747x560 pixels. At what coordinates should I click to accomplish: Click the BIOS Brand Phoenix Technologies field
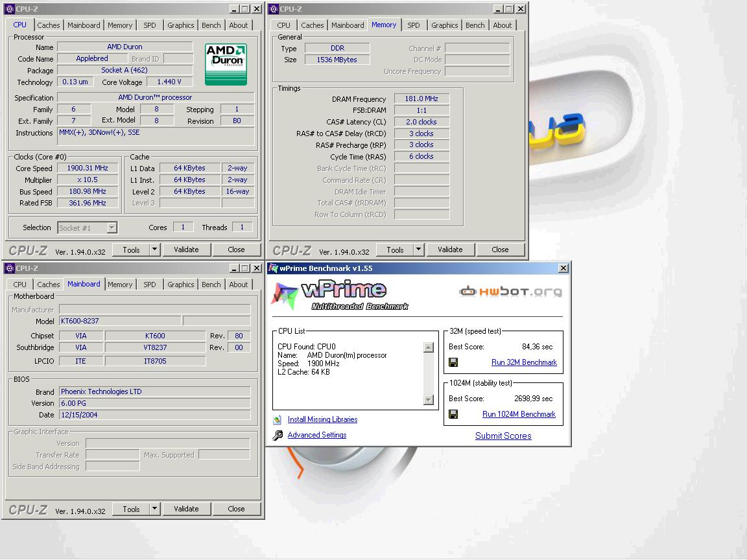click(x=154, y=391)
